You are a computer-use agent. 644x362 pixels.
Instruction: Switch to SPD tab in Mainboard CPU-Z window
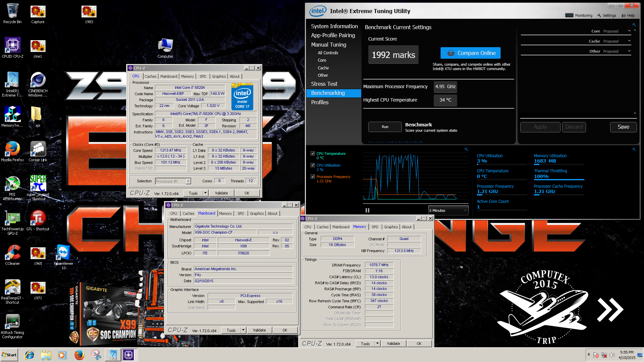241,214
